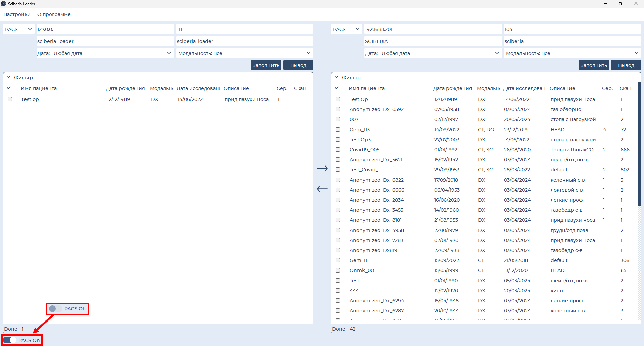Viewport: 644px width, 346px height.
Task: Click the Anonymized_Dx819 row name
Action: point(373,250)
